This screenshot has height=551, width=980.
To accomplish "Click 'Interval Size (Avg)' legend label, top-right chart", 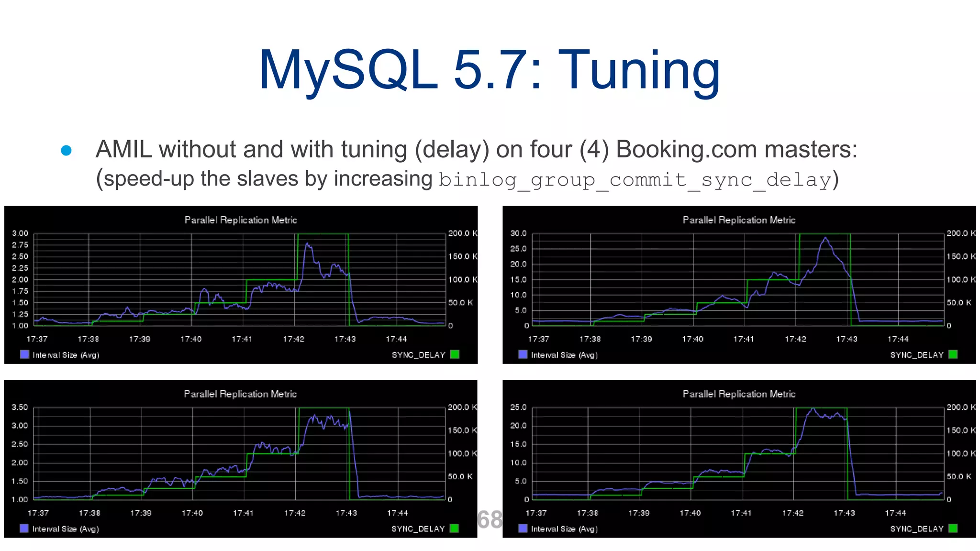I will [564, 355].
